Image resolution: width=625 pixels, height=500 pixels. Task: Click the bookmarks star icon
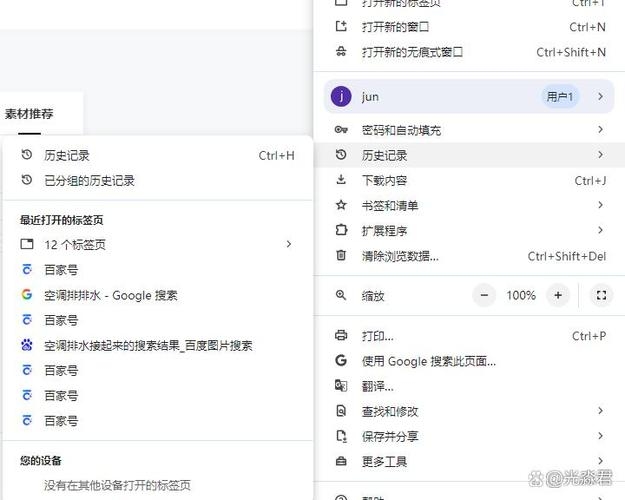click(341, 205)
